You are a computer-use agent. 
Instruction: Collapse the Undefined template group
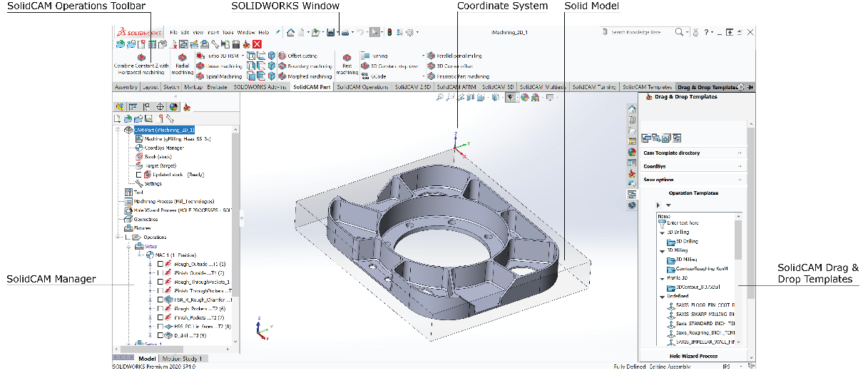point(662,297)
